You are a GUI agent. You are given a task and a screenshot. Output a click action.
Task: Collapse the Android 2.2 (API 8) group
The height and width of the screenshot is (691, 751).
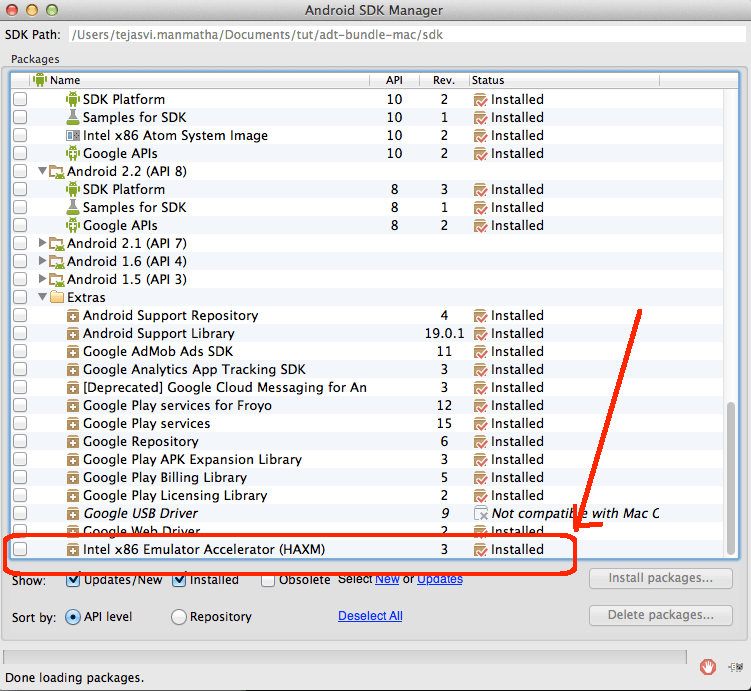click(x=42, y=170)
